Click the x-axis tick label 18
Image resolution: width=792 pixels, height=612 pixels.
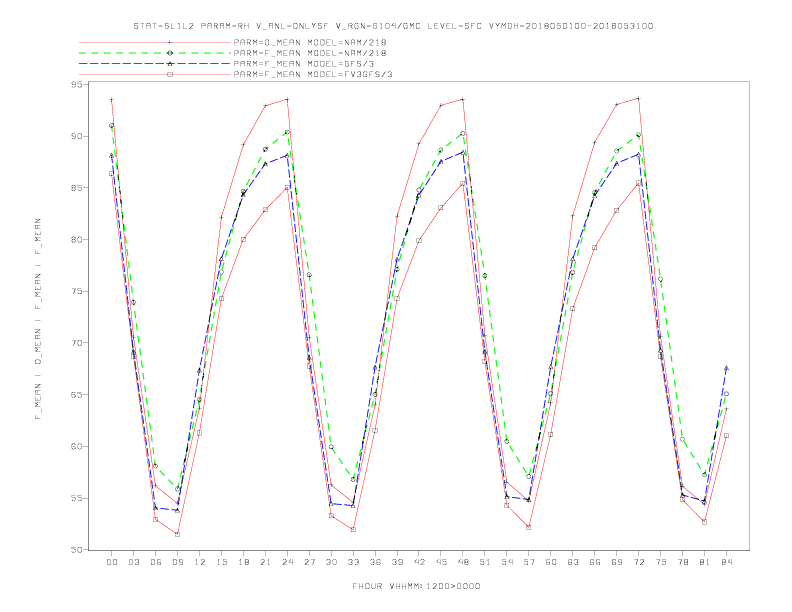coord(243,562)
